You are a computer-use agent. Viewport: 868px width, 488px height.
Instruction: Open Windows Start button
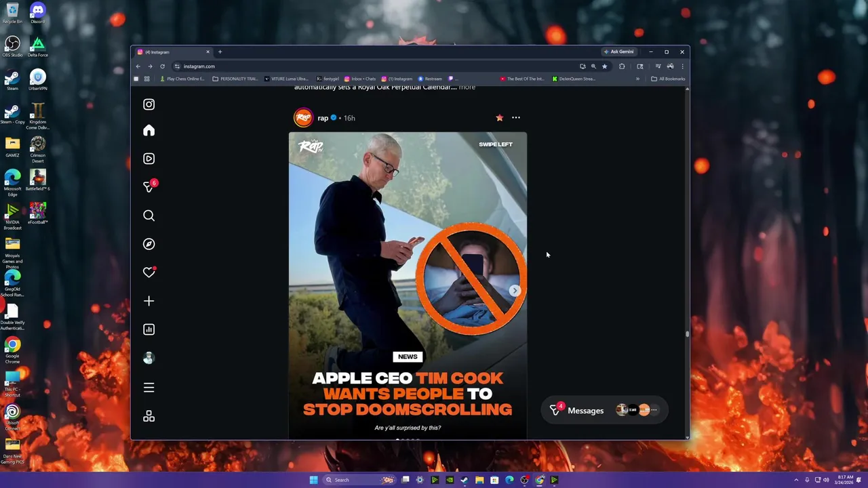pos(313,480)
